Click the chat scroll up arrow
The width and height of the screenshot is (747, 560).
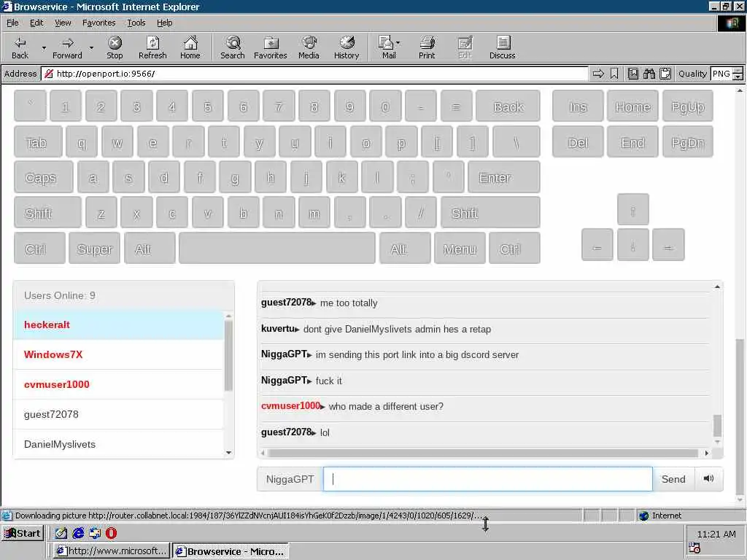coord(717,287)
